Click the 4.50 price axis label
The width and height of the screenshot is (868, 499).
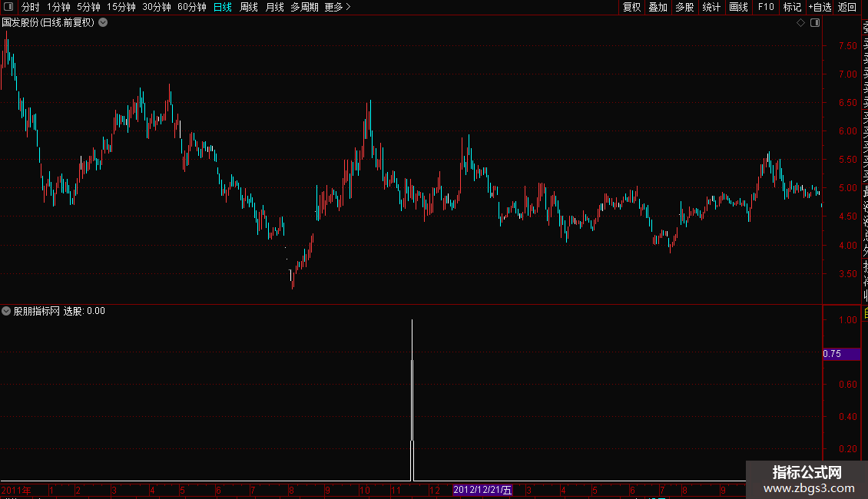click(x=847, y=216)
